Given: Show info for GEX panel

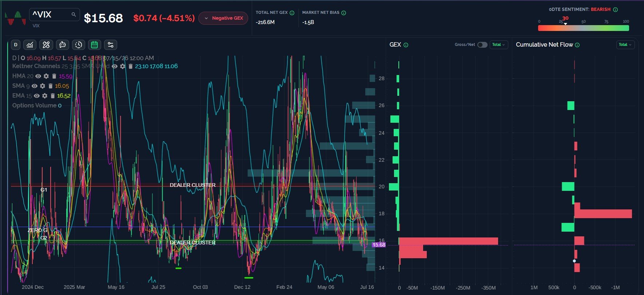Looking at the screenshot, I should point(406,45).
